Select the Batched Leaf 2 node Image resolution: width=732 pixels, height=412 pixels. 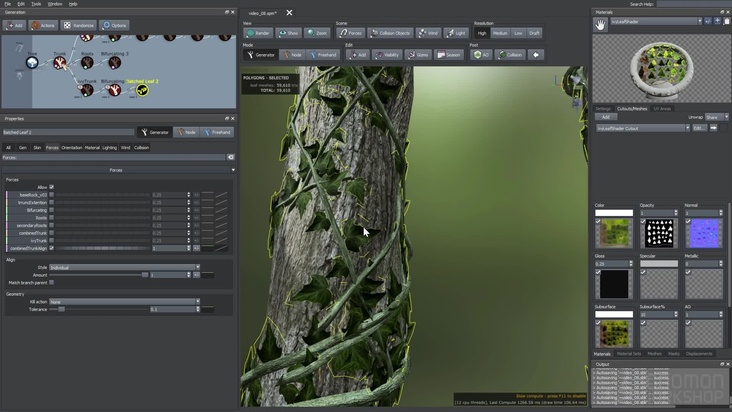(x=142, y=91)
